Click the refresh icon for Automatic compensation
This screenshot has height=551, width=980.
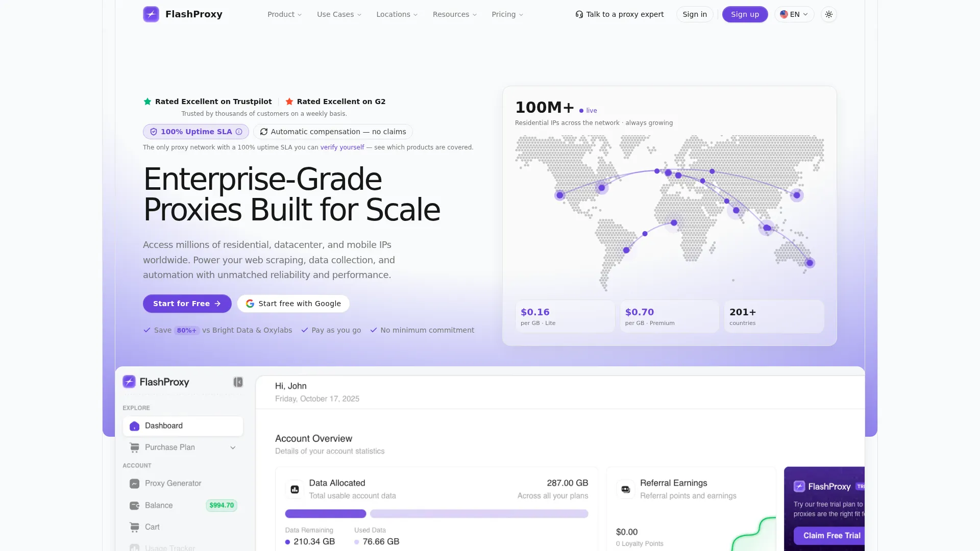(x=264, y=132)
